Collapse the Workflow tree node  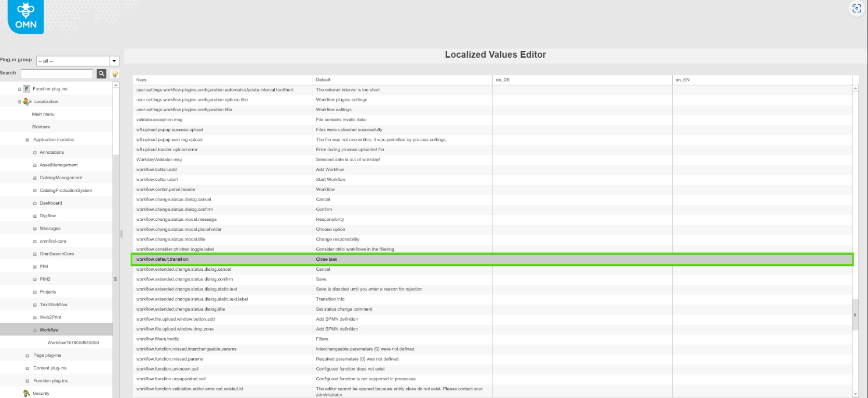click(35, 330)
